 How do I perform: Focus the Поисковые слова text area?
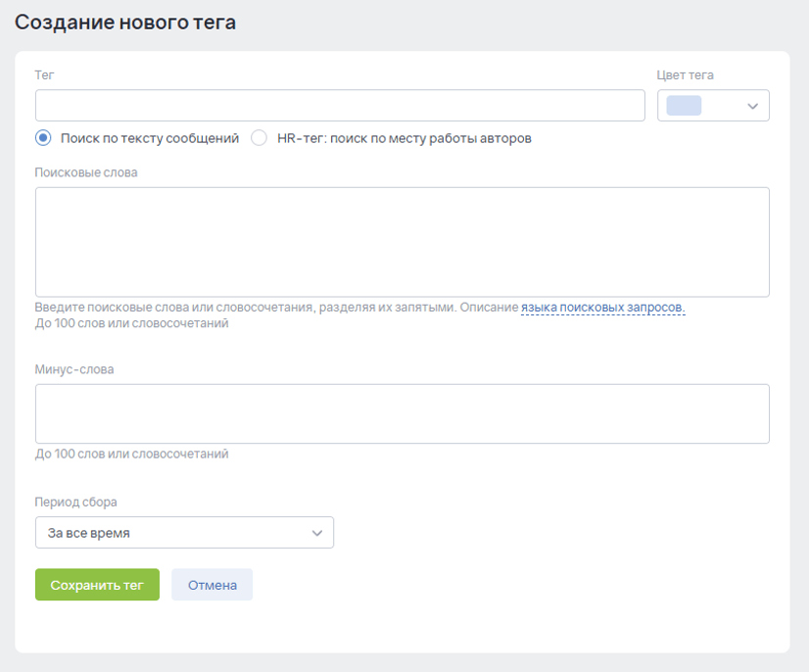[402, 241]
